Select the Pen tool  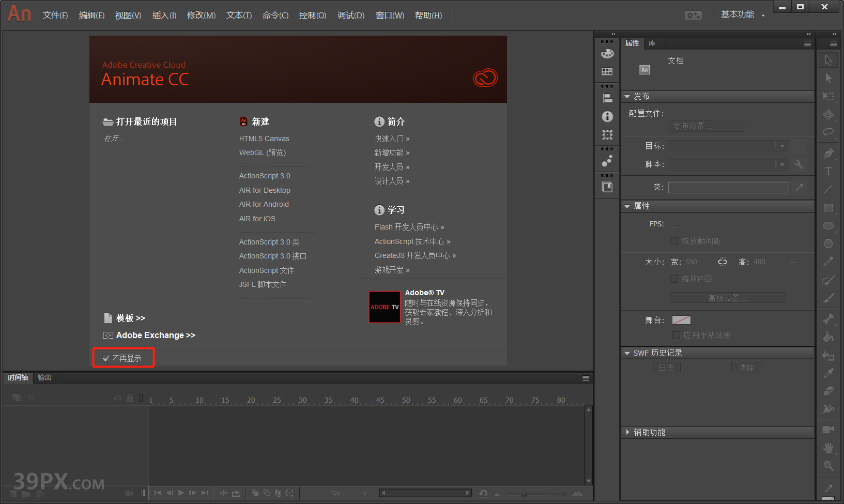(x=828, y=154)
